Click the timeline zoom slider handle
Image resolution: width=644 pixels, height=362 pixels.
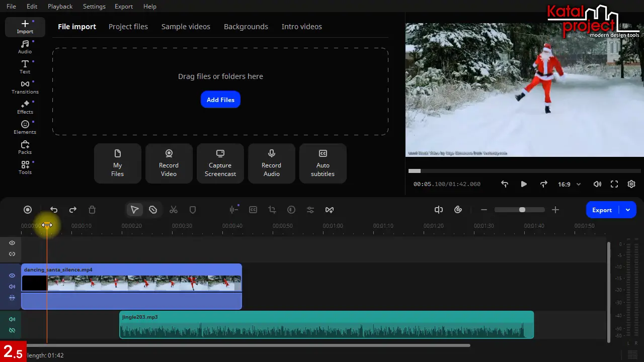522,210
